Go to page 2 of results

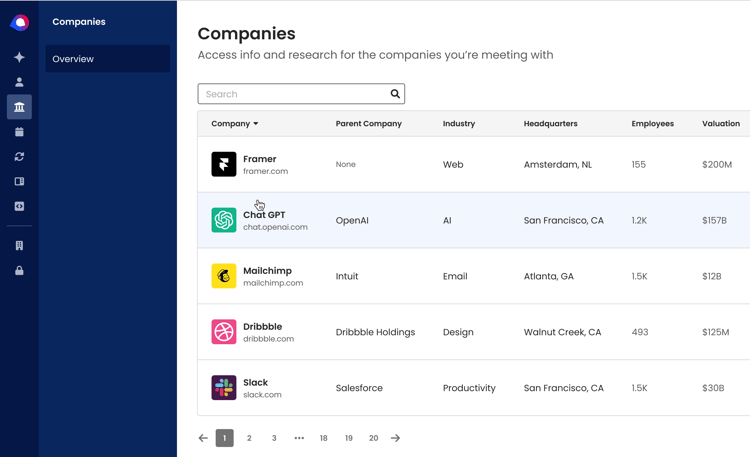[x=249, y=438]
